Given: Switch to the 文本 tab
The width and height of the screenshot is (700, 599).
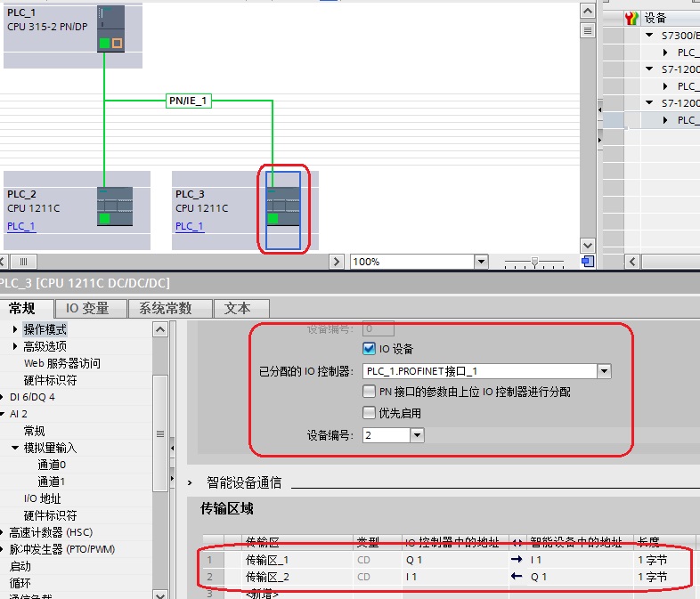Looking at the screenshot, I should coord(241,309).
